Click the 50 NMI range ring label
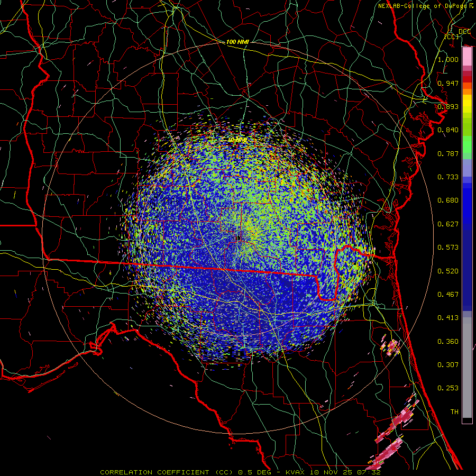The height and width of the screenshot is (476, 476). coord(237,140)
